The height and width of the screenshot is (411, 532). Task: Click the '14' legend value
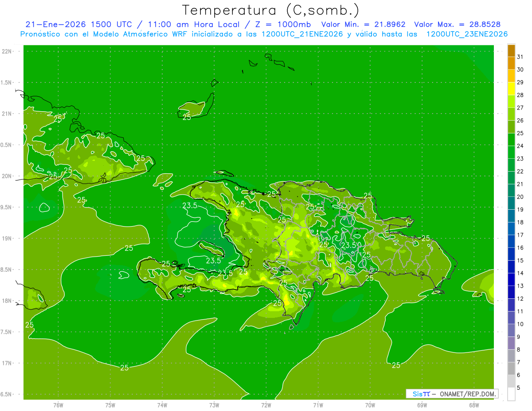tap(520, 273)
